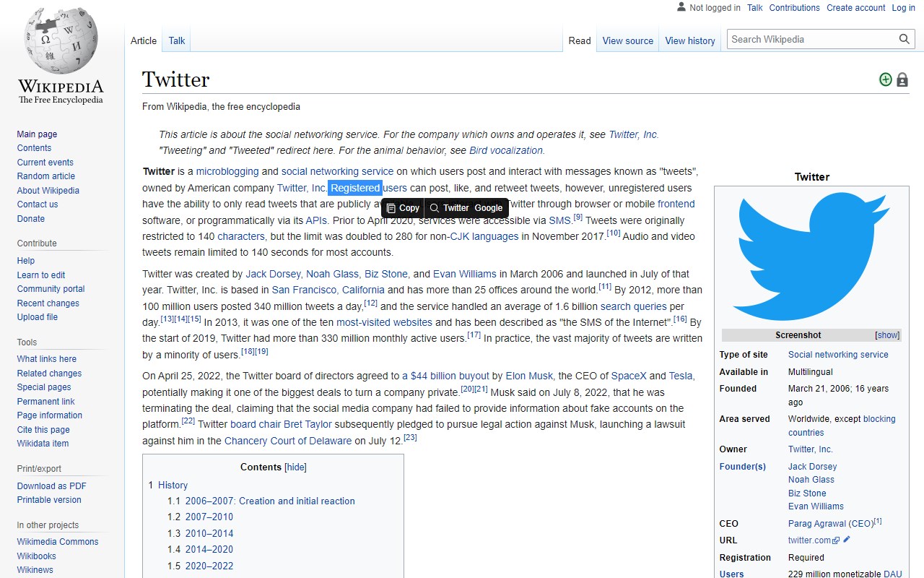Switch to the Talk tab
Image resolution: width=924 pixels, height=578 pixels.
[x=177, y=40]
